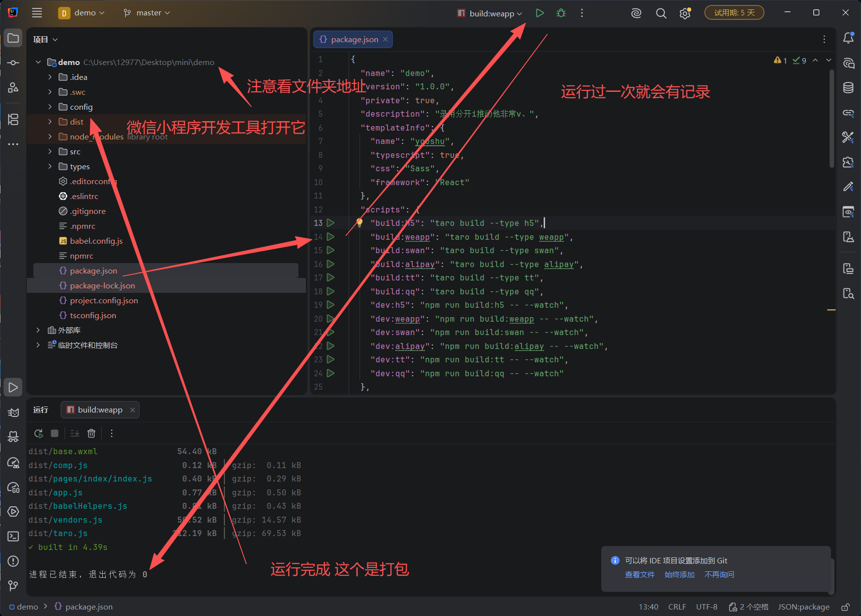The image size is (861, 616).
Task: Open the Problems tool window
Action: [13, 561]
